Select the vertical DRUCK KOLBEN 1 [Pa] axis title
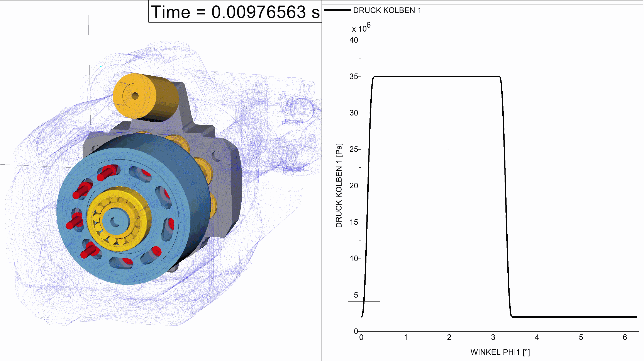 (x=339, y=185)
